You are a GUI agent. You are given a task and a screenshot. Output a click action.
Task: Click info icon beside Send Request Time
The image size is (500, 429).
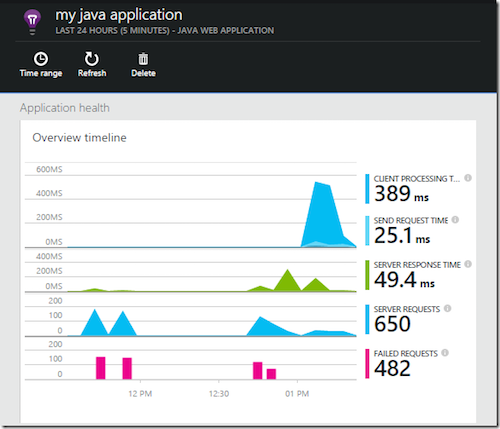pyautogui.click(x=455, y=220)
